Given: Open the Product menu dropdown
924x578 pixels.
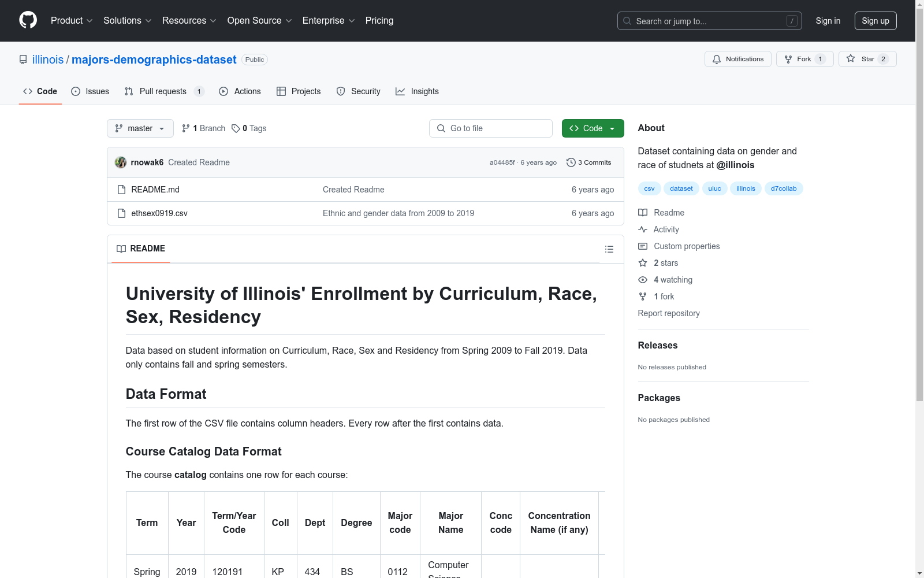Looking at the screenshot, I should tap(72, 20).
